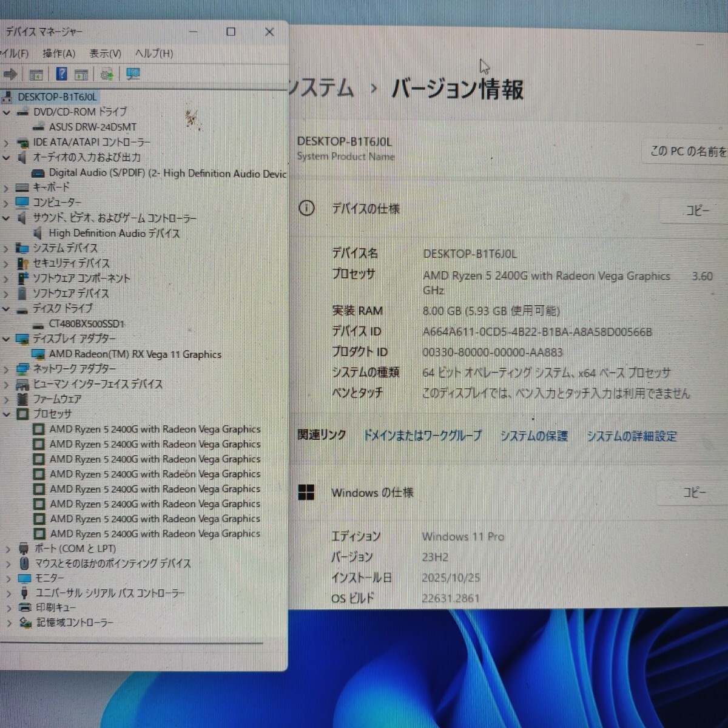Click the Windows 11 Pro edition text

pyautogui.click(x=463, y=536)
